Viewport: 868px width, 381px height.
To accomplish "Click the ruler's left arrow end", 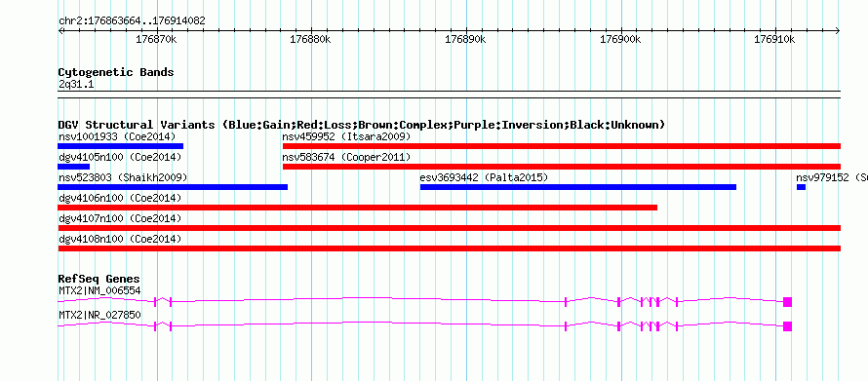I will (60, 31).
